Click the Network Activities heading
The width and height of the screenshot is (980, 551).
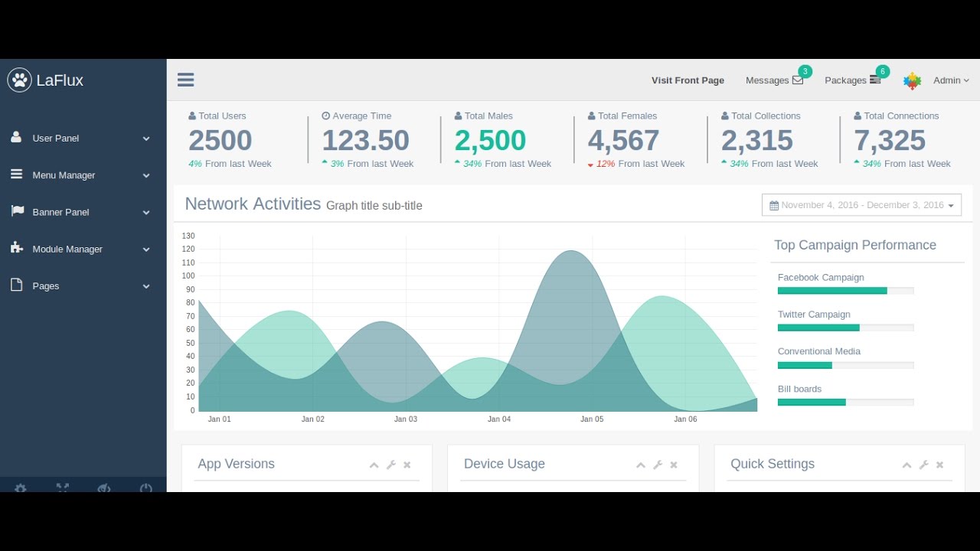click(253, 204)
